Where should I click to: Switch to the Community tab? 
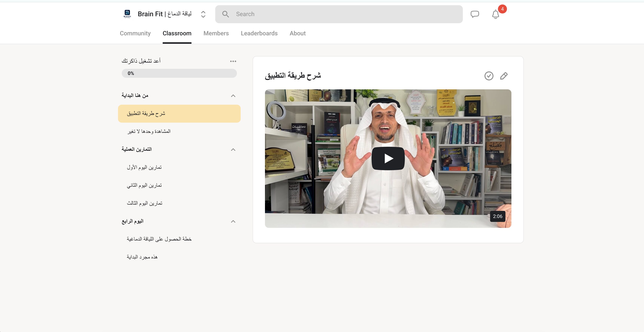pos(135,33)
